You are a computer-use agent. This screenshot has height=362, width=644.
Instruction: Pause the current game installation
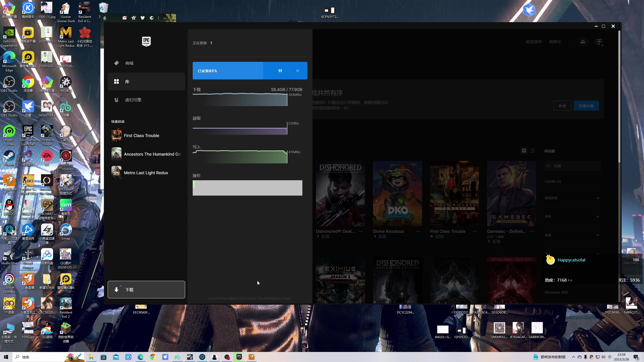click(280, 70)
